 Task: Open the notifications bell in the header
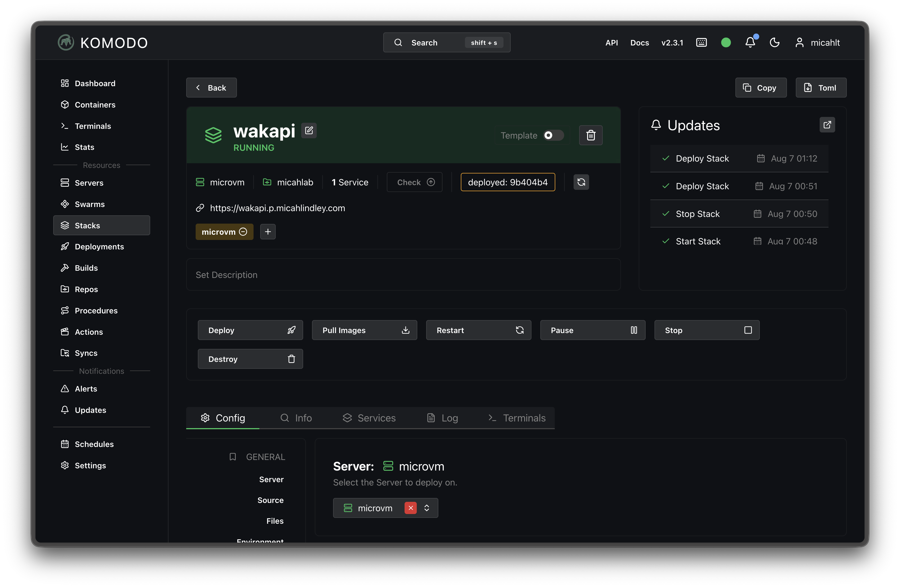750,42
